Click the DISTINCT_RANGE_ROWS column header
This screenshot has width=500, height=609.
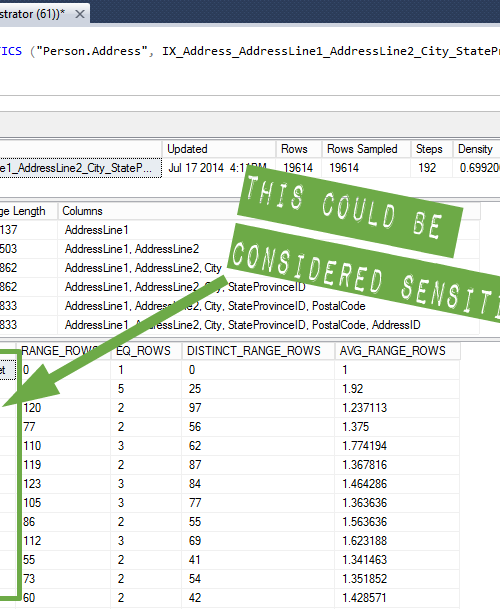(x=258, y=351)
